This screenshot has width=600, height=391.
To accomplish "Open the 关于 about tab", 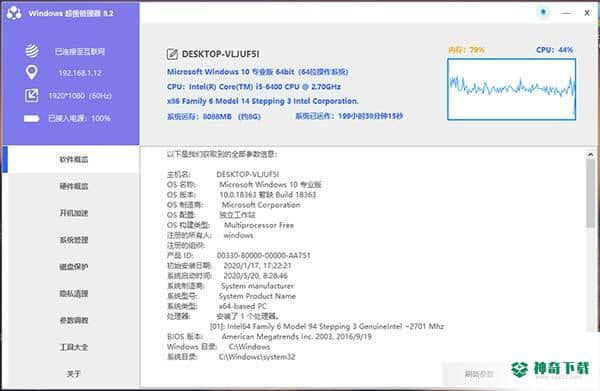I will pos(73,373).
